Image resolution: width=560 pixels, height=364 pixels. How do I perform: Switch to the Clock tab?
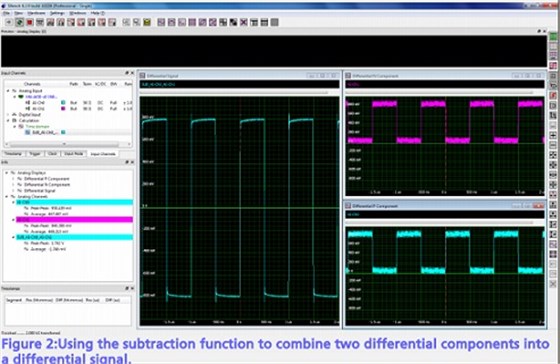(x=52, y=154)
